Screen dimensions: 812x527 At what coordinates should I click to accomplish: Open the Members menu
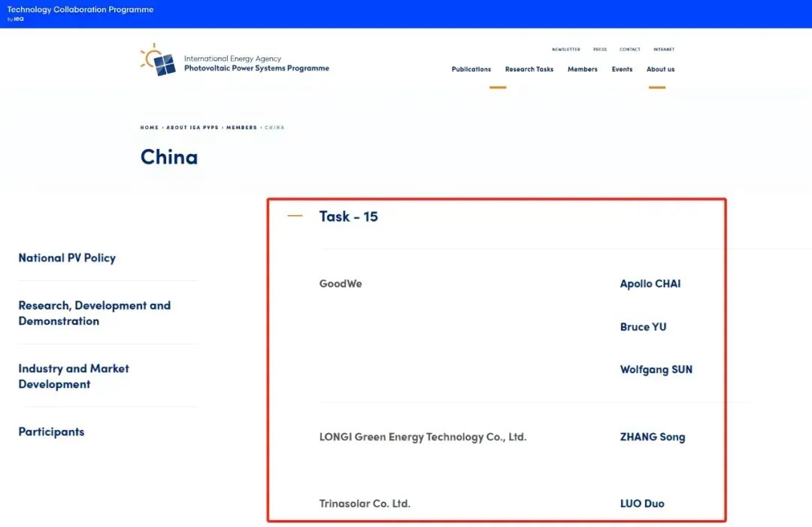point(582,69)
